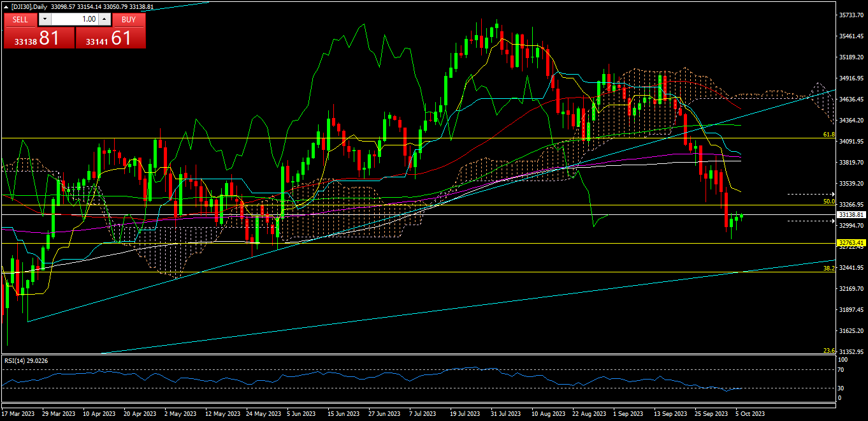Increase volume with the up arrow
Viewport: 868px width, 421px height.
(x=105, y=19)
